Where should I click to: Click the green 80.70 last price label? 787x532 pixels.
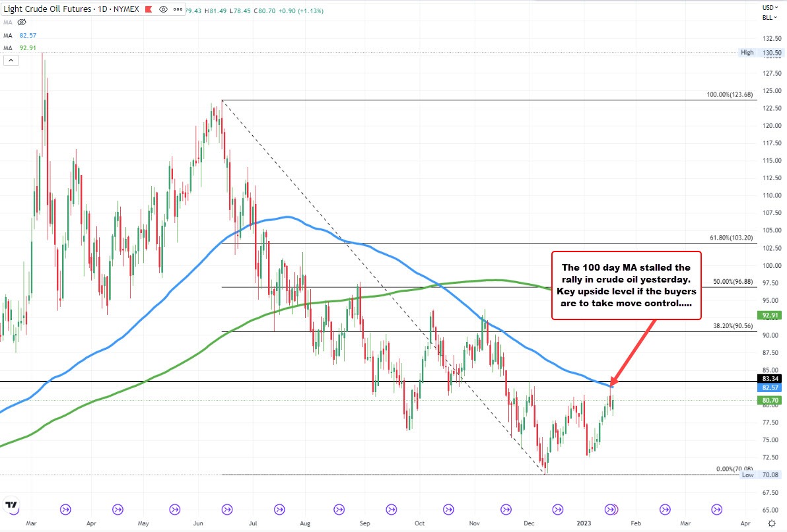(x=770, y=400)
